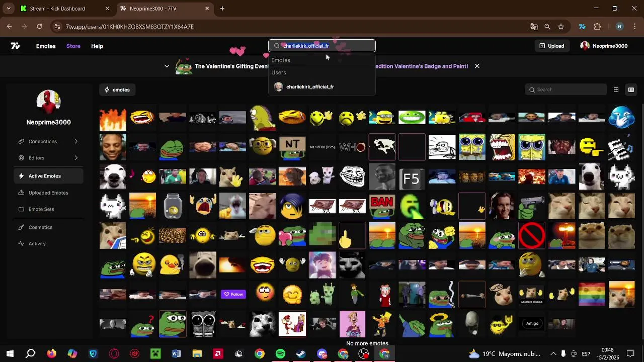Click the emote Search field

(x=566, y=89)
